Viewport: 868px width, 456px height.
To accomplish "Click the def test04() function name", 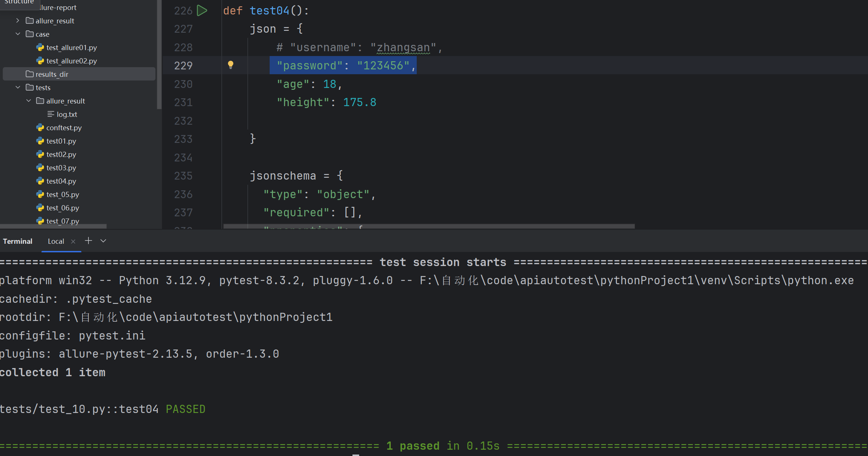I will pos(269,10).
